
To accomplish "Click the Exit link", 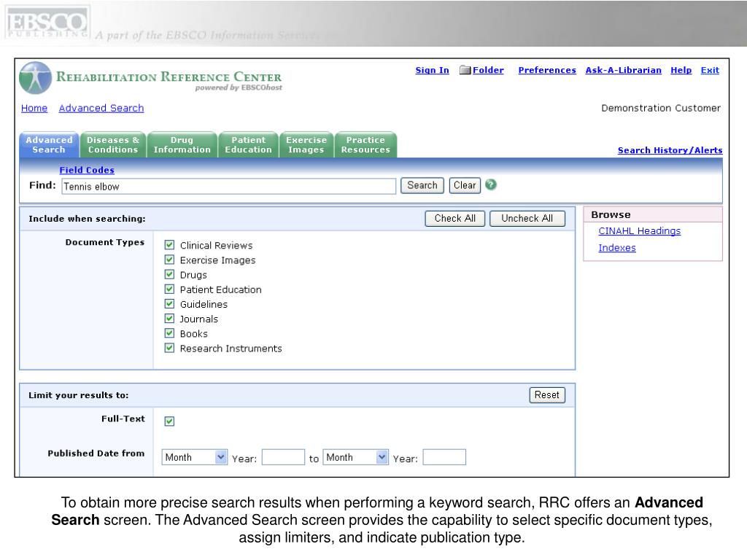I will [710, 70].
